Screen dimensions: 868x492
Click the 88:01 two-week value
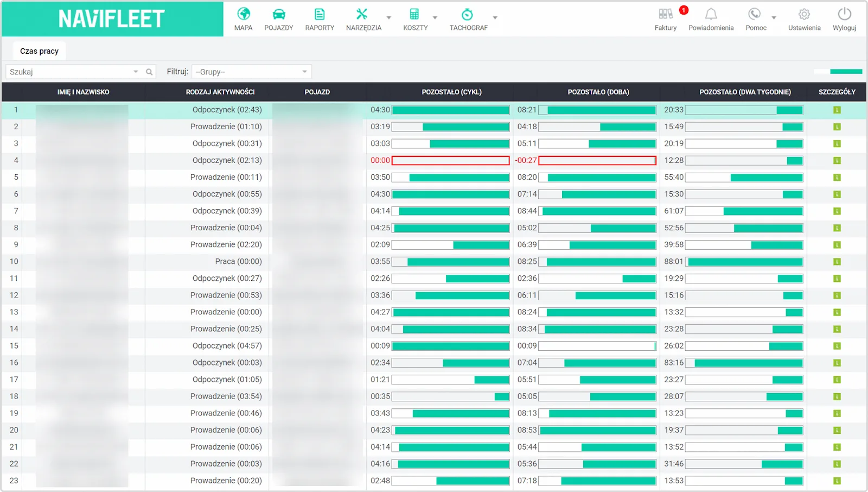674,261
